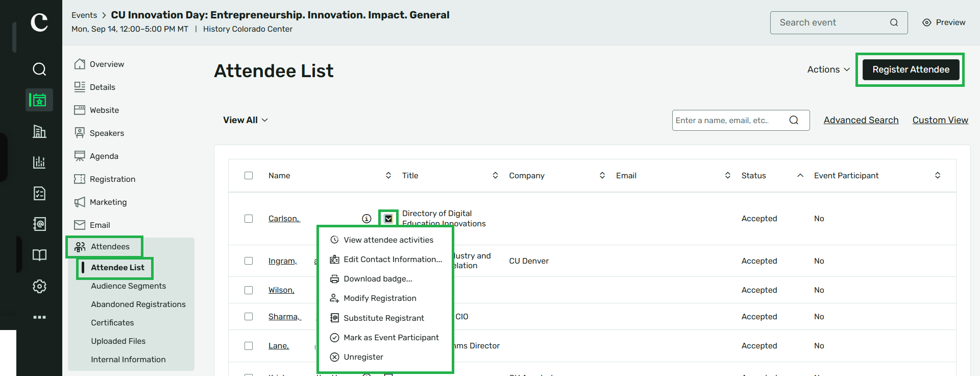This screenshot has width=980, height=376.
Task: Toggle Carlson's row action menu arrow
Action: click(x=388, y=219)
